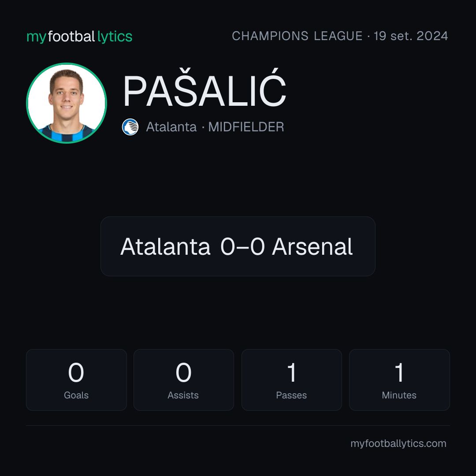Image resolution: width=476 pixels, height=476 pixels.
Task: Click the 0–0 scoreline text
Action: [x=242, y=246]
